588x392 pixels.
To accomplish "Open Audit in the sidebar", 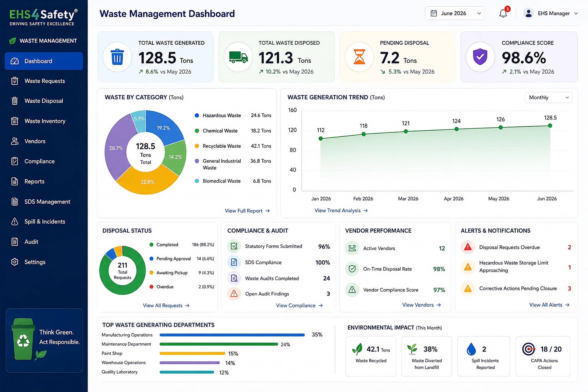I will pyautogui.click(x=44, y=242).
